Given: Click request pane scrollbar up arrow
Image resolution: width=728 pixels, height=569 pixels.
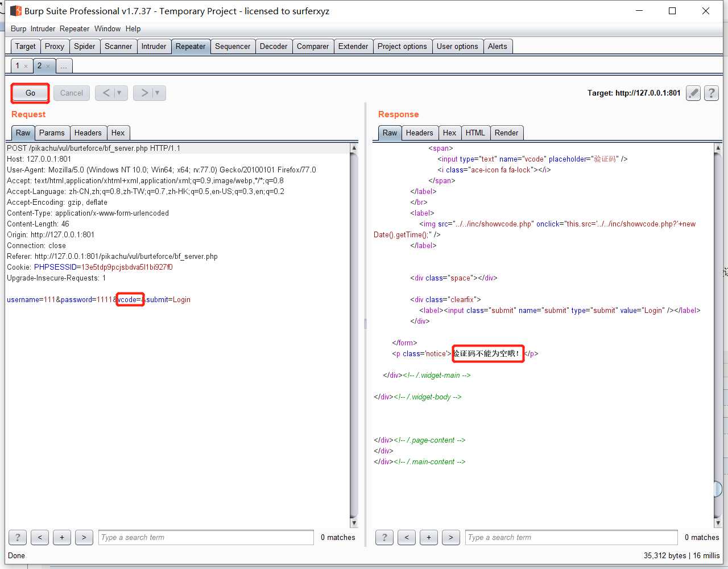Looking at the screenshot, I should click(354, 148).
